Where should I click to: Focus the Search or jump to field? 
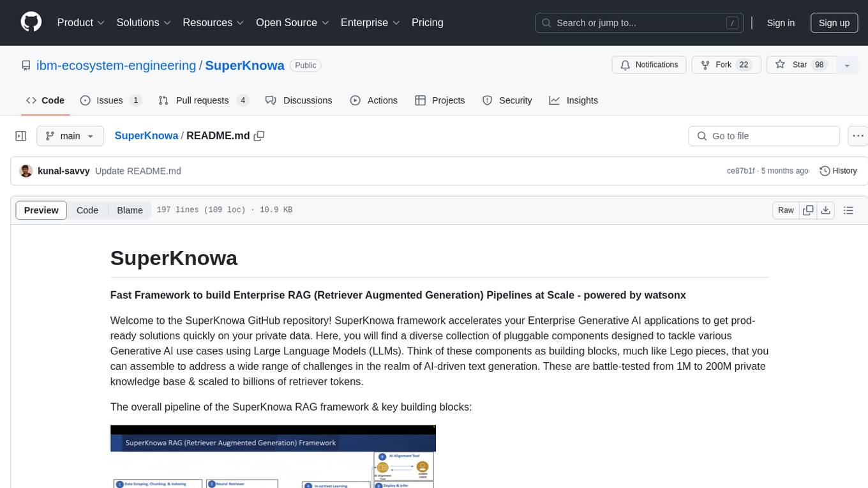click(640, 23)
